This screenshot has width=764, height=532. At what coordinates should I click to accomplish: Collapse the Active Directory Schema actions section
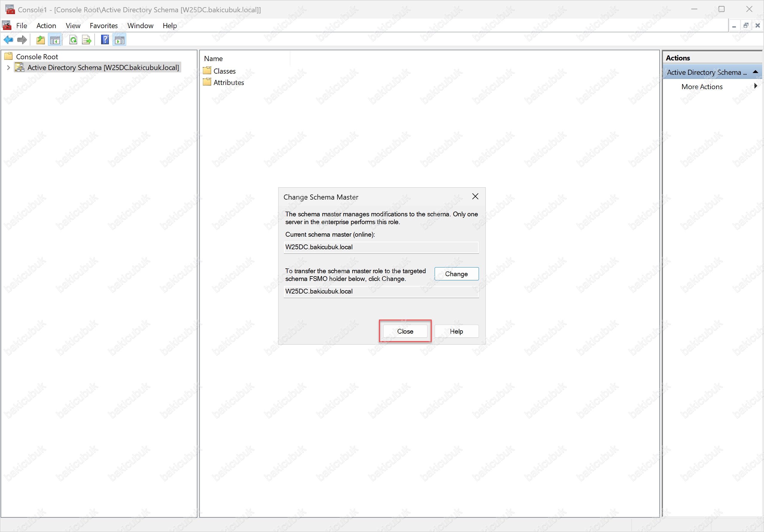click(x=755, y=72)
